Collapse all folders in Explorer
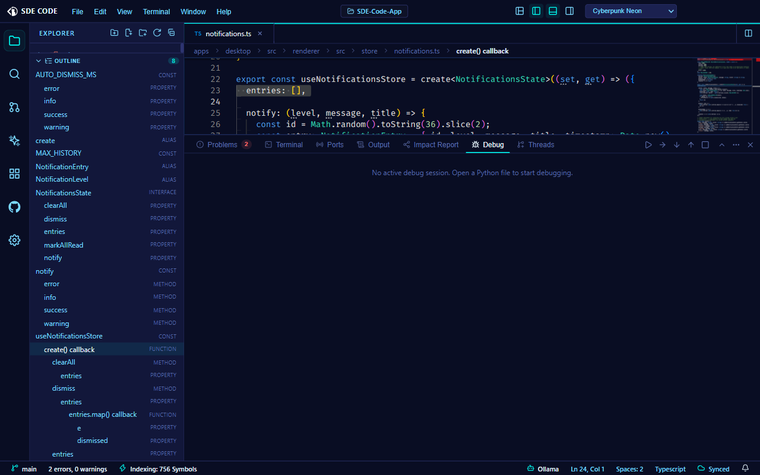Viewport: 760px width, 475px height. [x=172, y=33]
